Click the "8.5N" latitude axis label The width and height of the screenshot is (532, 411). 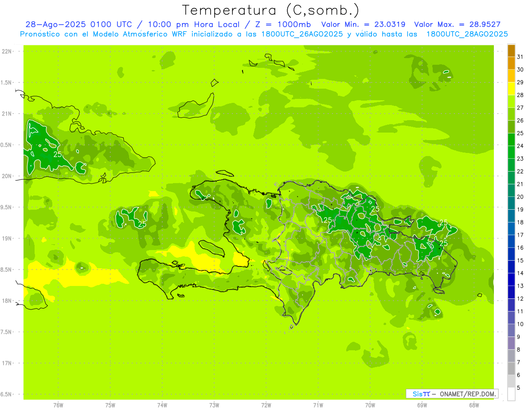click(6, 270)
